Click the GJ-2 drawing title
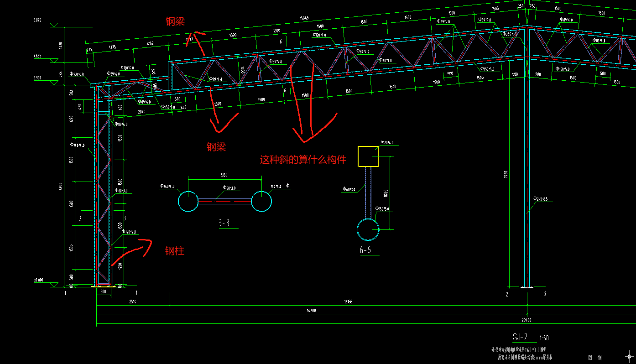The height and width of the screenshot is (364, 636). (520, 338)
